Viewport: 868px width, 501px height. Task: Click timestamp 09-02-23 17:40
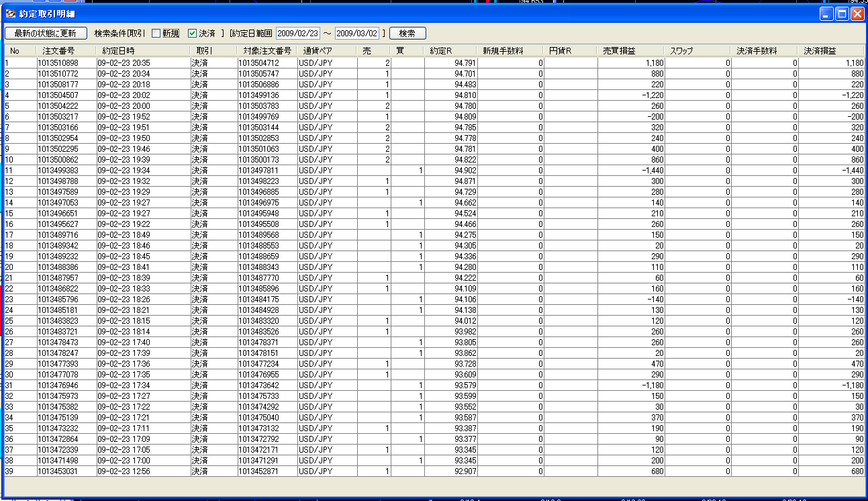click(x=124, y=342)
